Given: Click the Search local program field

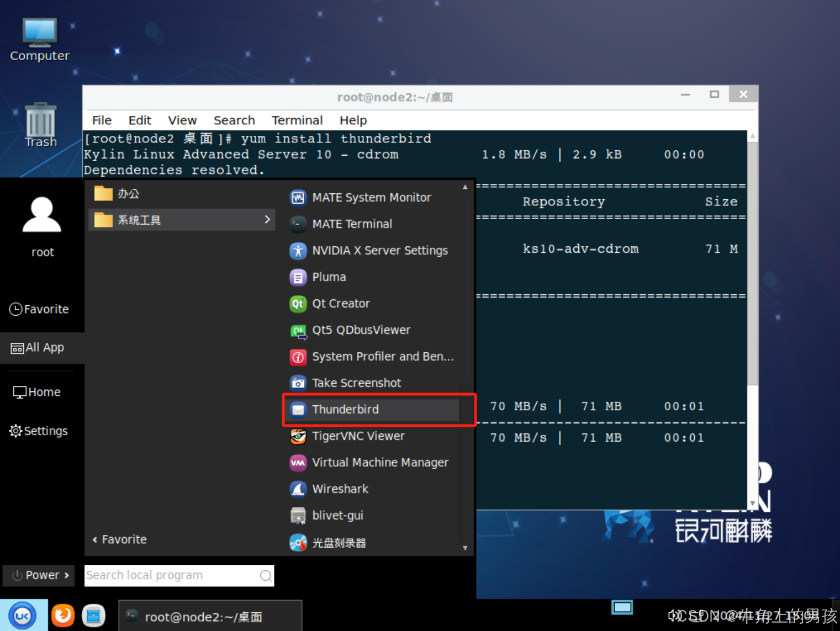Looking at the screenshot, I should pyautogui.click(x=179, y=576).
